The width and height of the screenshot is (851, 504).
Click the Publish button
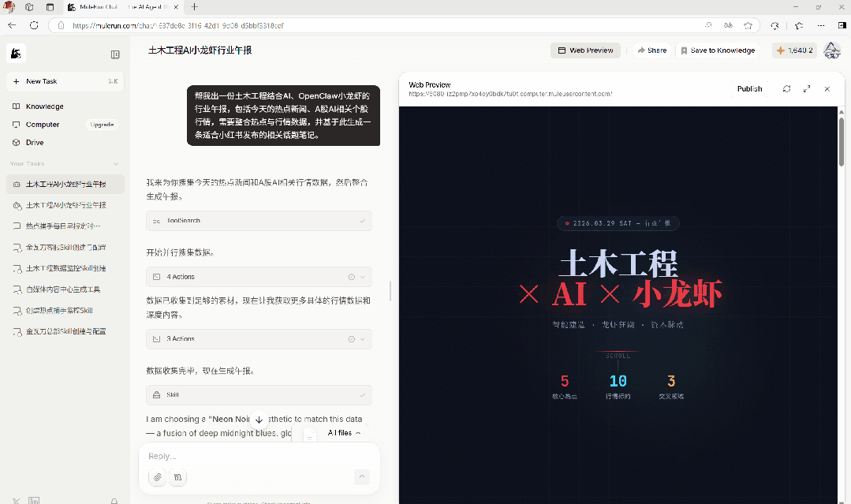click(749, 89)
